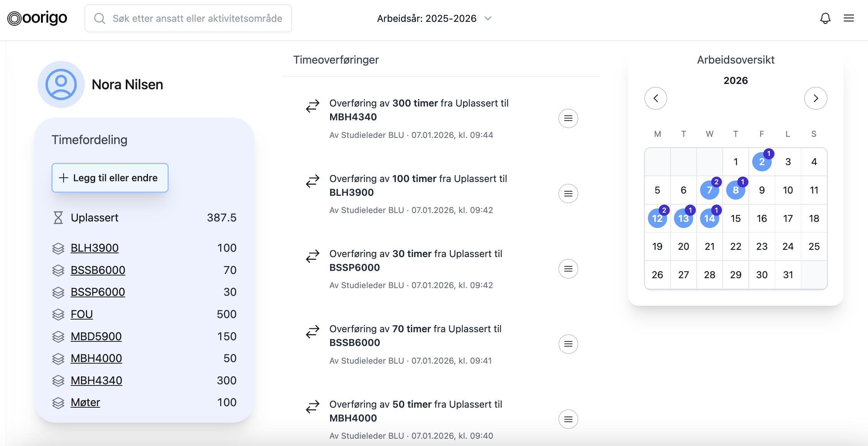Go to previous month in Arbeidsoversikt
868x446 pixels.
(x=656, y=98)
